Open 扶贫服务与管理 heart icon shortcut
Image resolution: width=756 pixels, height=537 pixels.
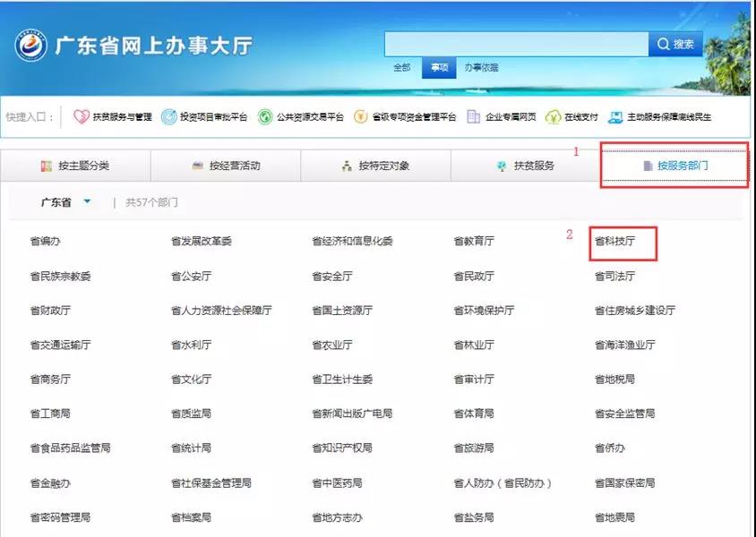click(81, 117)
